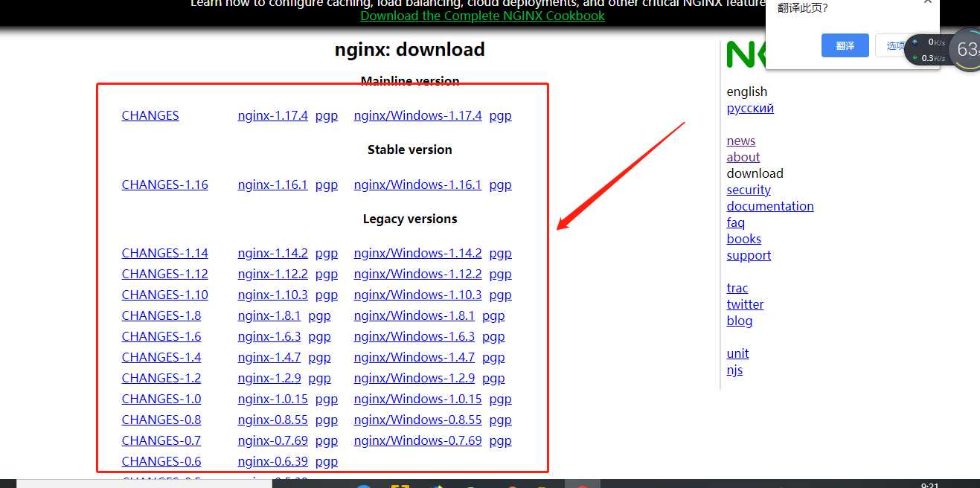Viewport: 980px width, 488px height.
Task: Download nginx/Windows-1.8.1
Action: 414,315
